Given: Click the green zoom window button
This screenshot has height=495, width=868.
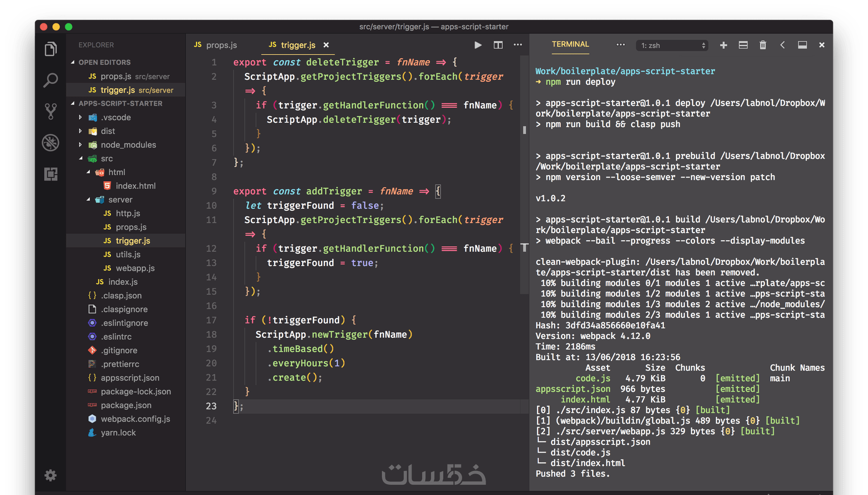Looking at the screenshot, I should [x=69, y=27].
